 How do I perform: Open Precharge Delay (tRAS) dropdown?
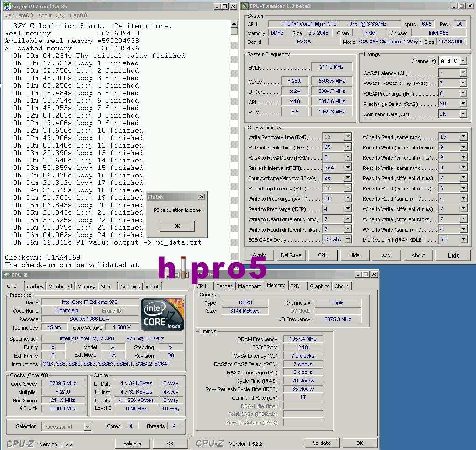[463, 104]
